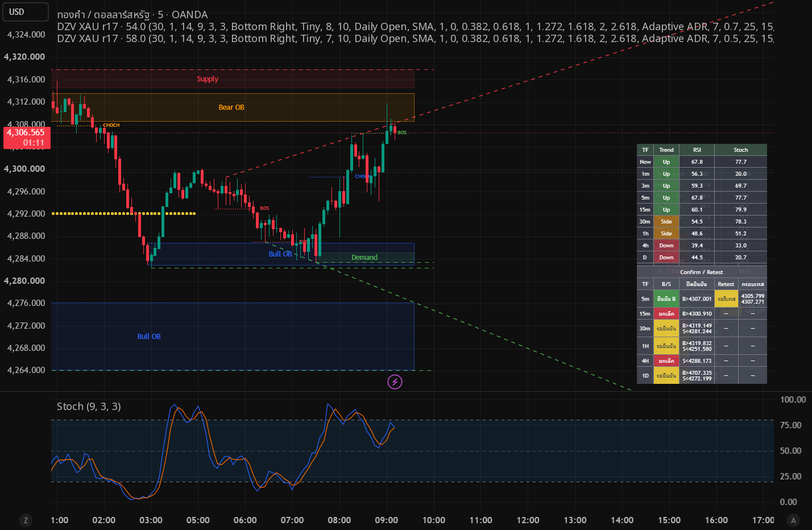
Task: Click the red ยกเลิก cell in 15m row
Action: coord(666,314)
